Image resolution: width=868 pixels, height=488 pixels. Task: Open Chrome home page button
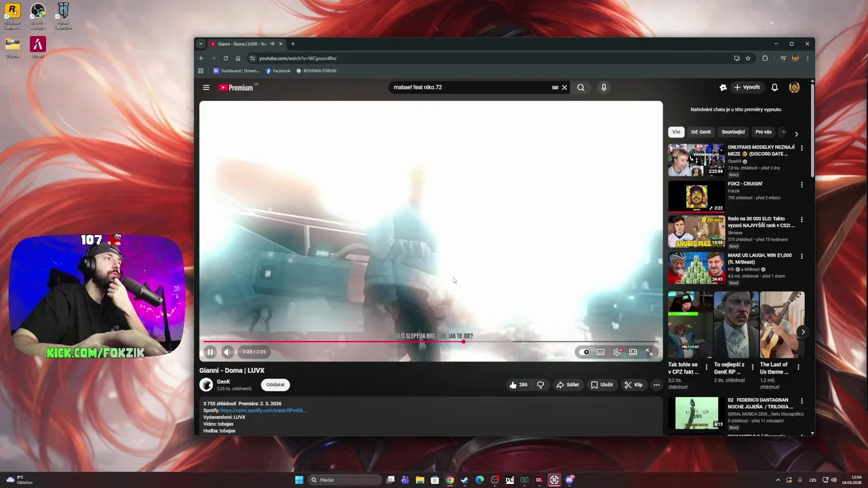(238, 58)
